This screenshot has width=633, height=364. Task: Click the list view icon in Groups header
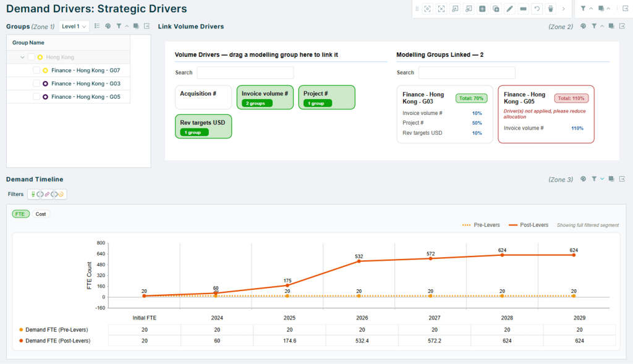[x=97, y=26]
